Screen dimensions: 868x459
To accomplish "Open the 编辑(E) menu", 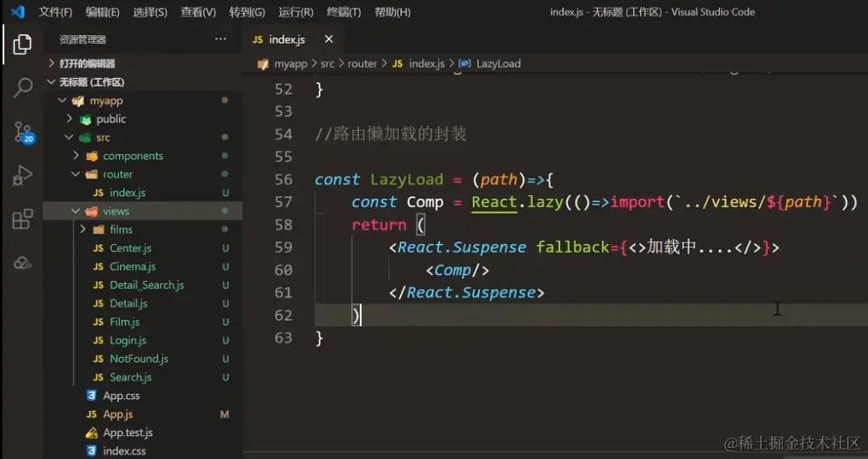I will (x=103, y=12).
